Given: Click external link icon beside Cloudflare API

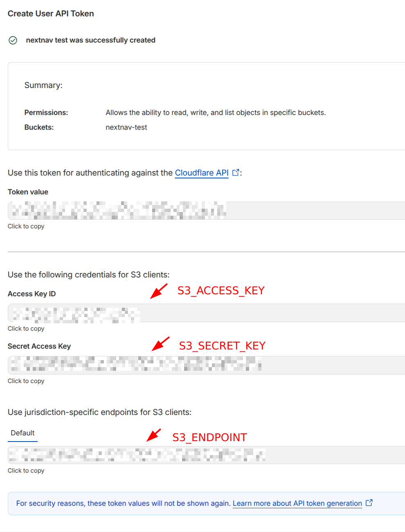Looking at the screenshot, I should tap(236, 173).
